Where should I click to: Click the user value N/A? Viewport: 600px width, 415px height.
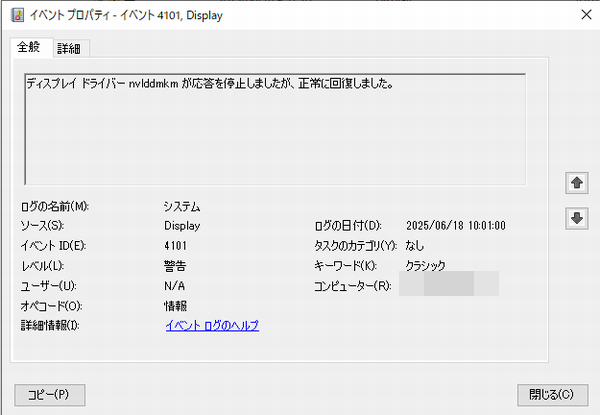pos(174,286)
